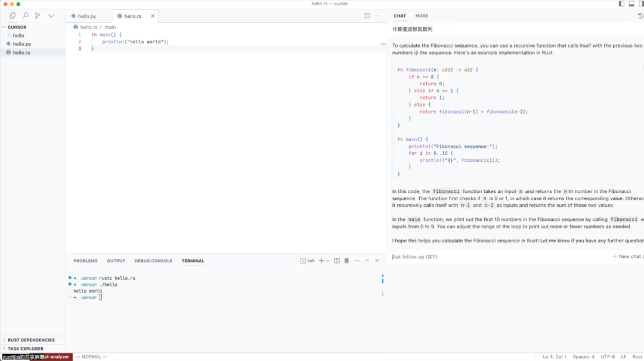
Task: Open the launch profile dropdown arrow
Action: click(x=328, y=261)
